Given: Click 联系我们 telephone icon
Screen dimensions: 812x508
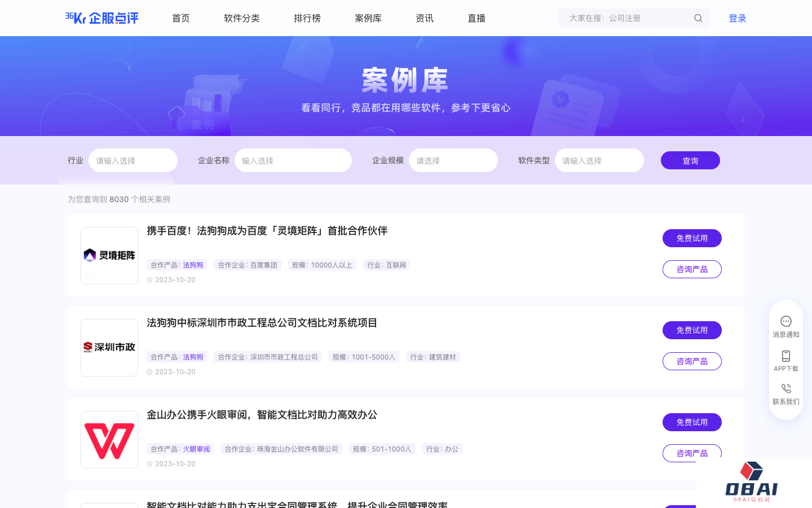Looking at the screenshot, I should (786, 389).
